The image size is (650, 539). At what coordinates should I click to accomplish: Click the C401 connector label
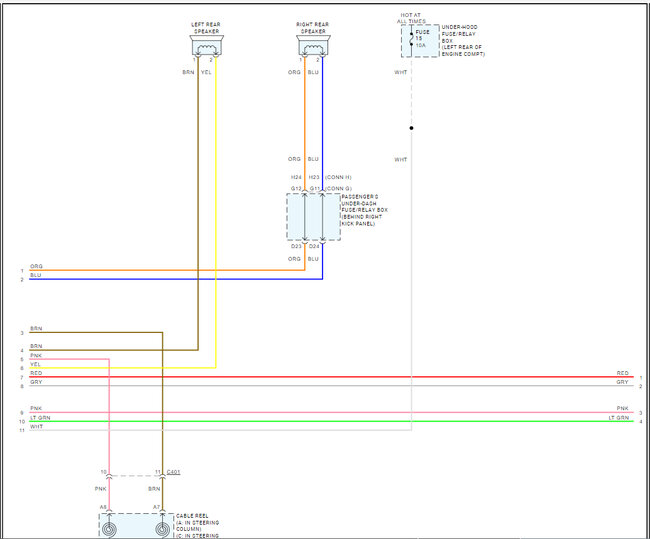(173, 472)
